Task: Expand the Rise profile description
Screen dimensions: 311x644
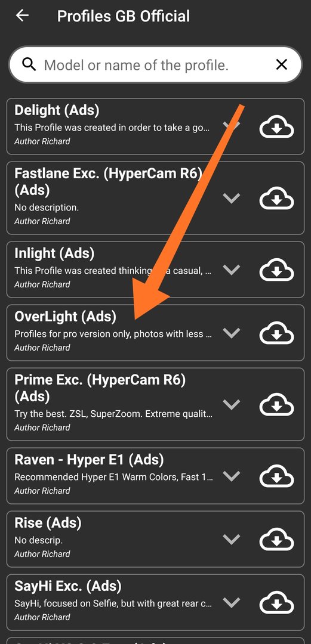Action: tap(231, 539)
